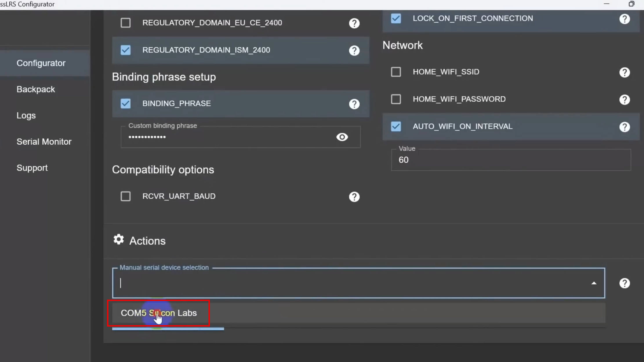Image resolution: width=644 pixels, height=362 pixels.
Task: Open AUTO_WIFI_ON_INTERVAL help icon
Action: tap(624, 127)
